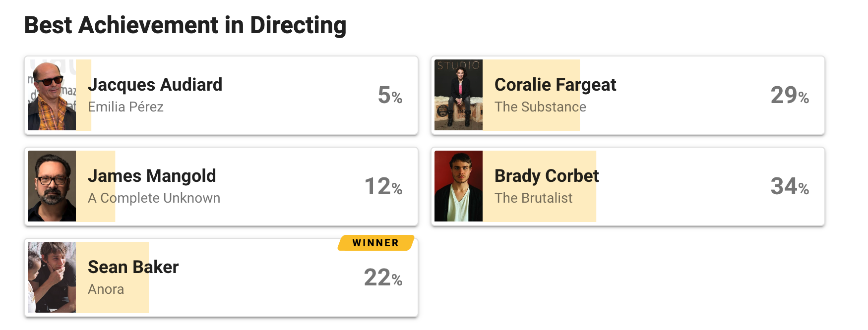Image resolution: width=868 pixels, height=330 pixels.
Task: Click the A Complete Unknown film title
Action: coord(154,198)
